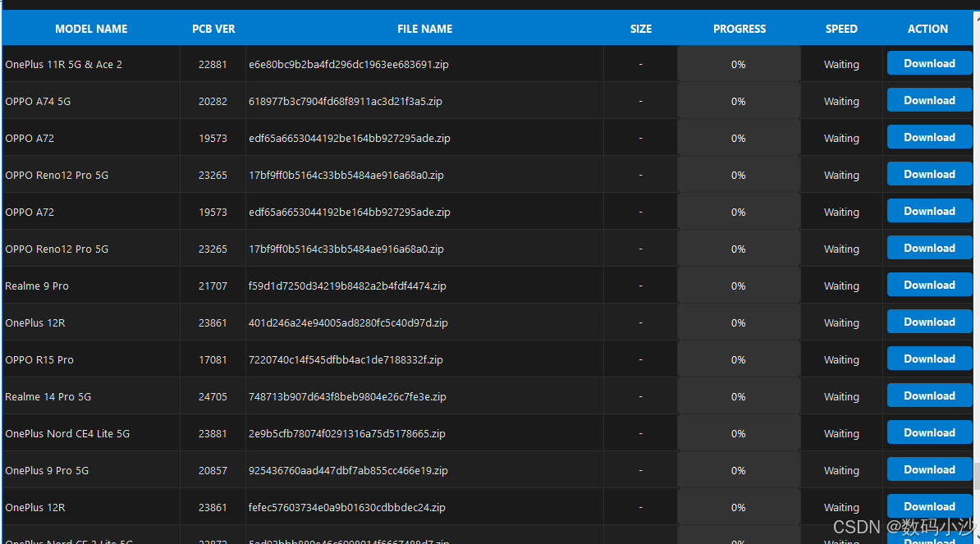Select file name 2e9b5cfb78074f0291316a75d5178665.zip
The width and height of the screenshot is (980, 544).
tap(347, 433)
